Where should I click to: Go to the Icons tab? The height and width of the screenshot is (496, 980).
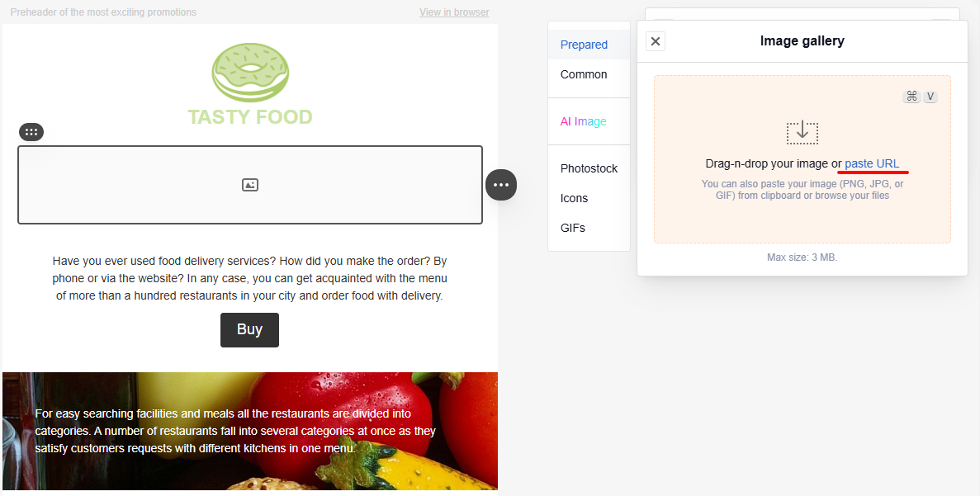[x=574, y=198]
